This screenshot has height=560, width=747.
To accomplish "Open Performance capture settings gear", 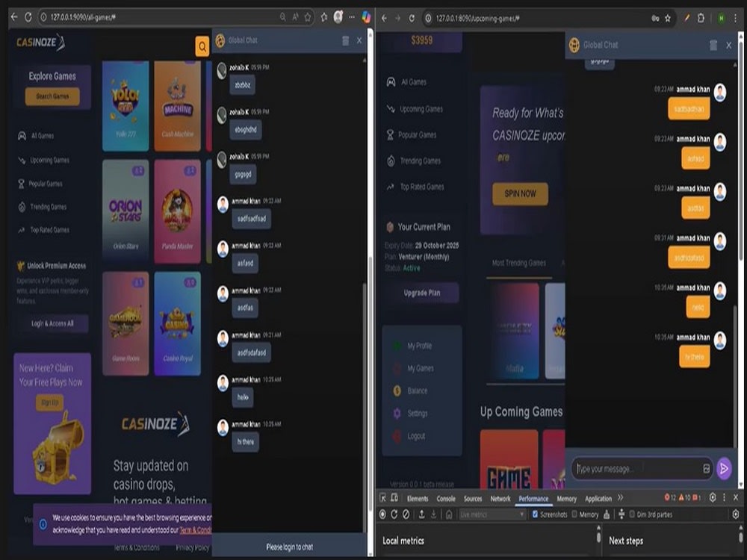I will pyautogui.click(x=736, y=514).
